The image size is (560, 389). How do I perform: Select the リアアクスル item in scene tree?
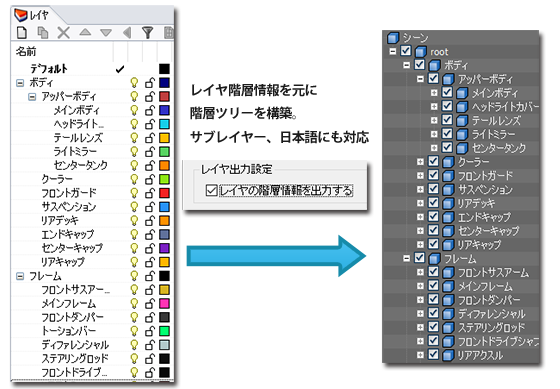[480, 355]
